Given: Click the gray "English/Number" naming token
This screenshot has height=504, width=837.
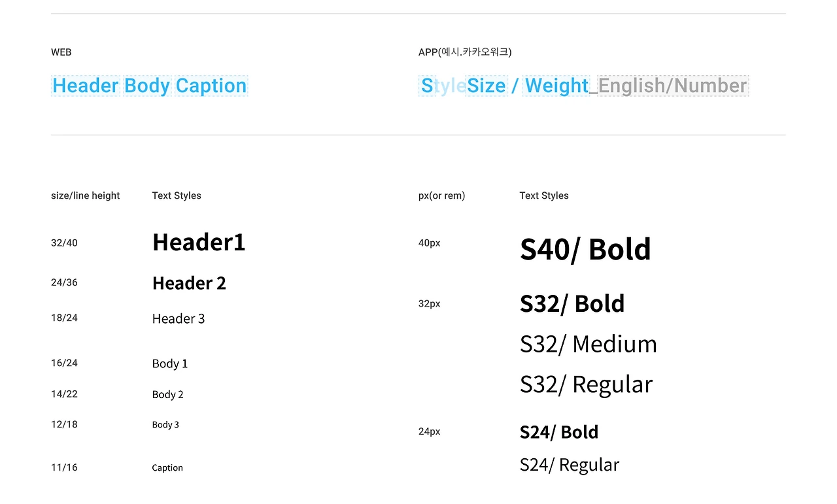Looking at the screenshot, I should pos(672,86).
